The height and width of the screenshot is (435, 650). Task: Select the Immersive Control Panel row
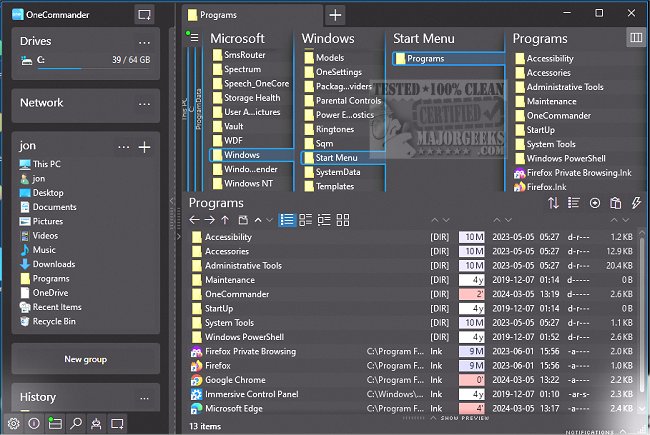point(411,394)
